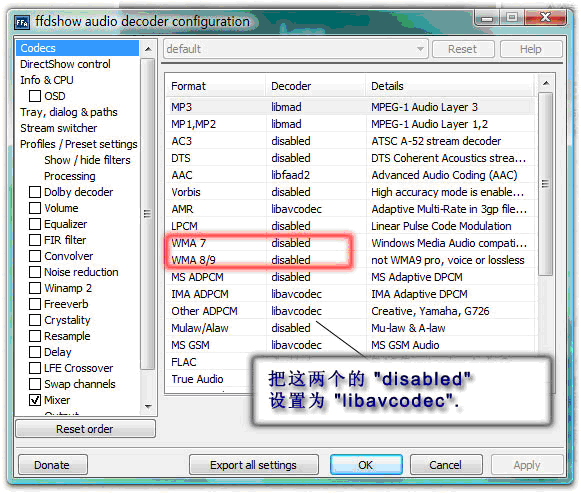Click the ffdshow icon in title bar
The width and height of the screenshot is (581, 494).
[22, 22]
